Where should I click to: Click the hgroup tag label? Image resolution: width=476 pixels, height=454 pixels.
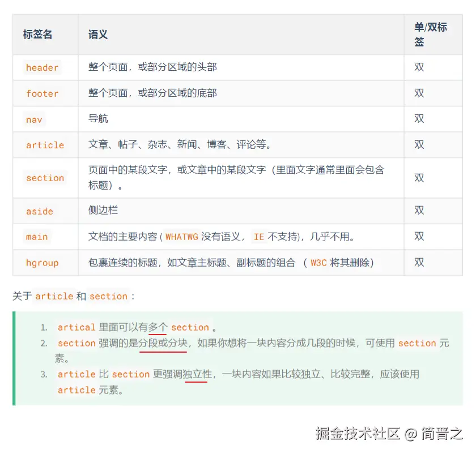coord(41,263)
